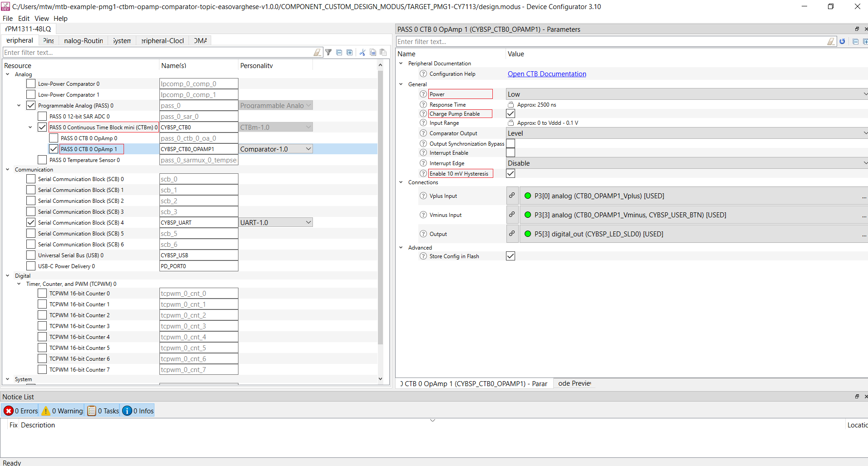Toggle Store Config in Flash checkbox
This screenshot has height=466, width=868.
(x=511, y=256)
